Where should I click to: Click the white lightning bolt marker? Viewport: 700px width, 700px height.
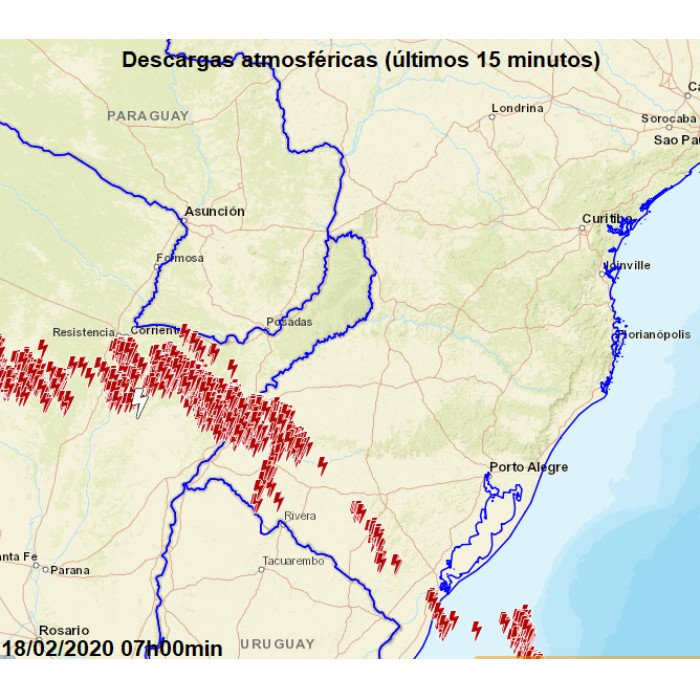[141, 403]
